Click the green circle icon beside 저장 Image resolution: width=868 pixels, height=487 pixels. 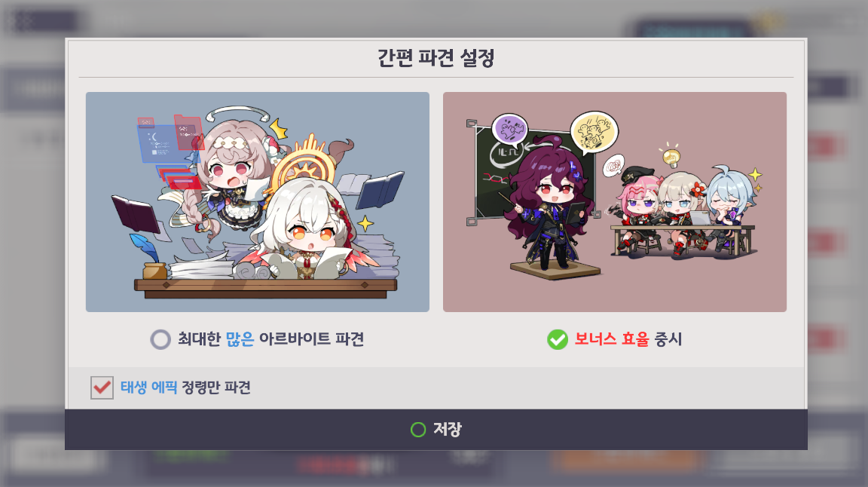pos(418,430)
